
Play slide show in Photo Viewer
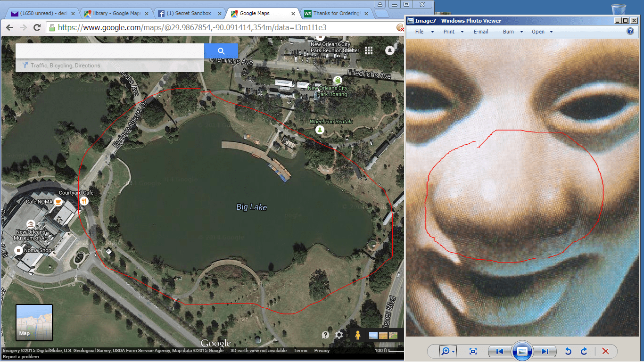(522, 351)
